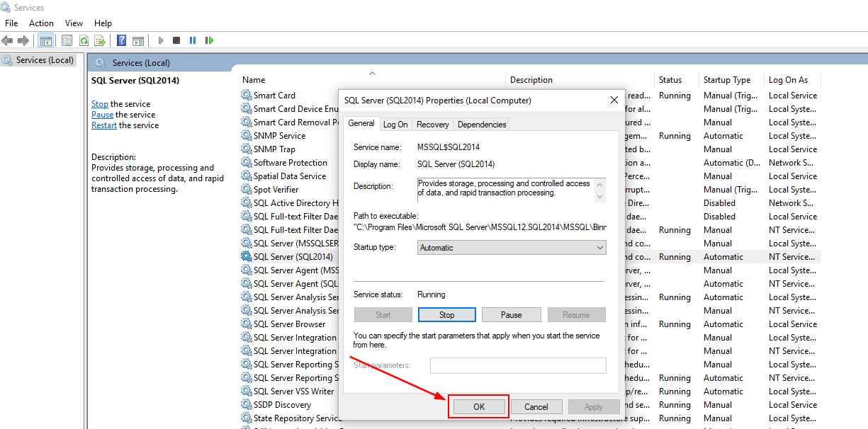Click the gear icon beside Software Protection
The image size is (868, 429).
pyautogui.click(x=247, y=162)
